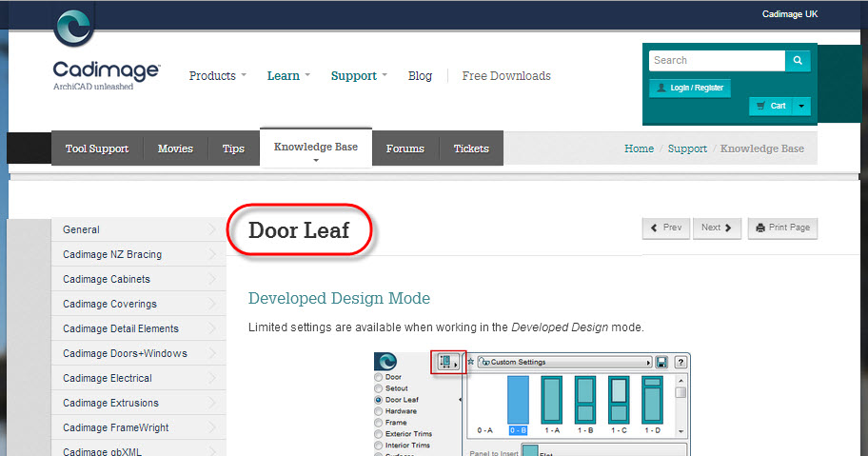The width and height of the screenshot is (868, 456).
Task: Open Cadimage Extrusions category
Action: 138,403
